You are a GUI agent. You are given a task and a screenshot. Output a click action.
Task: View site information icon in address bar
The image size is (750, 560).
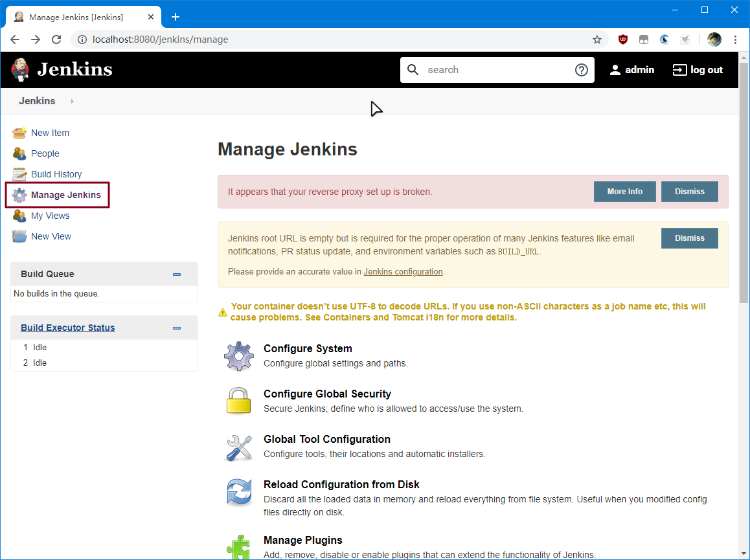pos(82,39)
